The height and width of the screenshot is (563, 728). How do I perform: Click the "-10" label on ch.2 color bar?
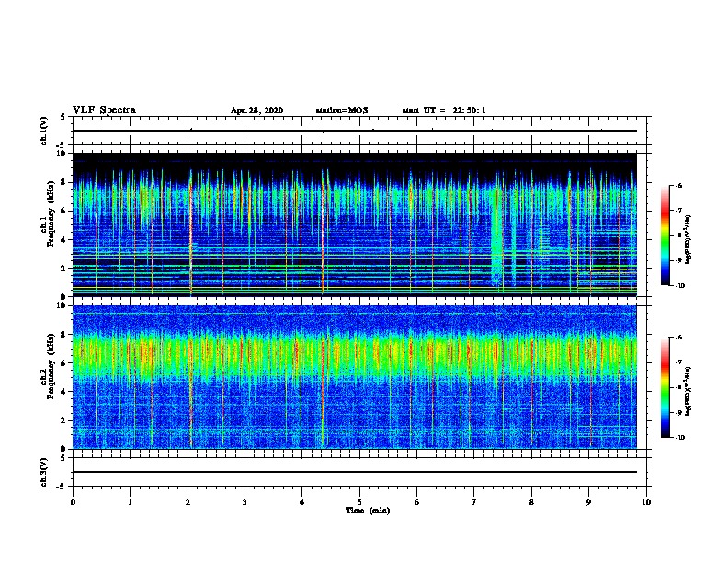click(679, 438)
